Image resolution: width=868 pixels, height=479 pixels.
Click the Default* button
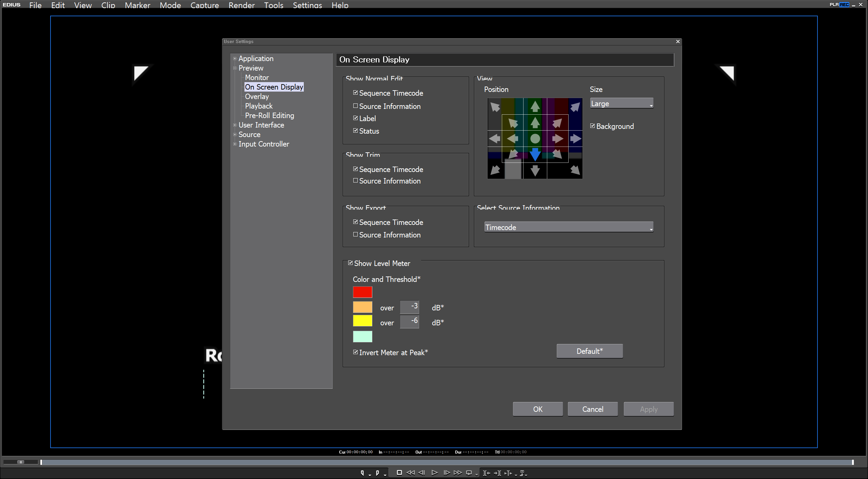coord(589,351)
